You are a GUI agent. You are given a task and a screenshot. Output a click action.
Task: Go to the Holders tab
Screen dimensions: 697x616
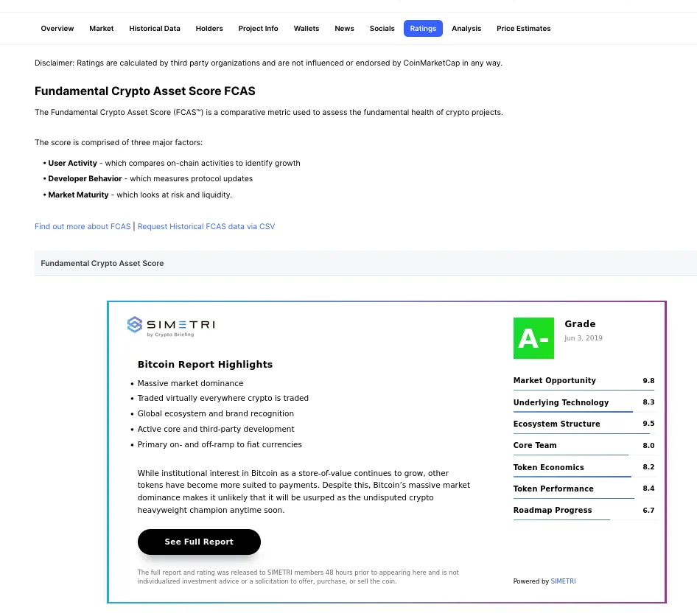coord(209,29)
